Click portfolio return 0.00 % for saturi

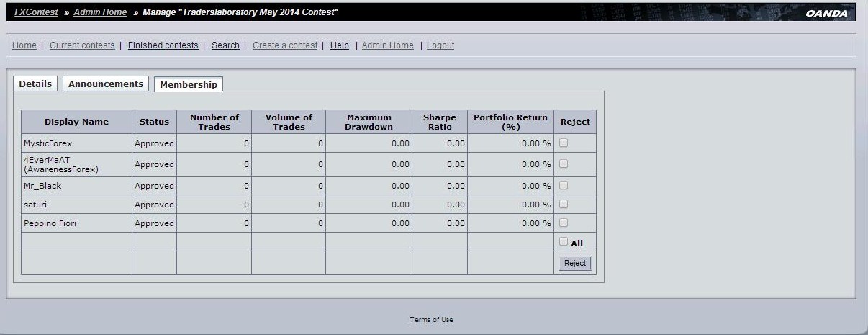click(536, 205)
